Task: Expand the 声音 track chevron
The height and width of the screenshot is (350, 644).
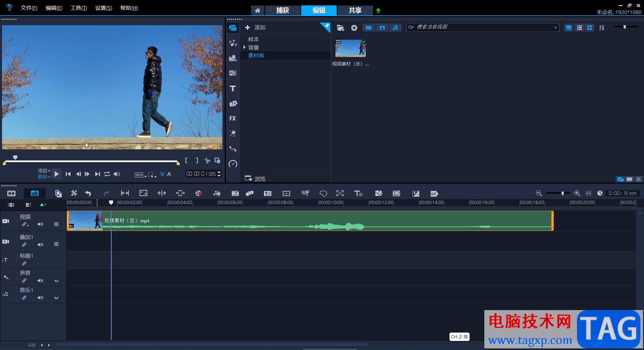Action: 56,281
